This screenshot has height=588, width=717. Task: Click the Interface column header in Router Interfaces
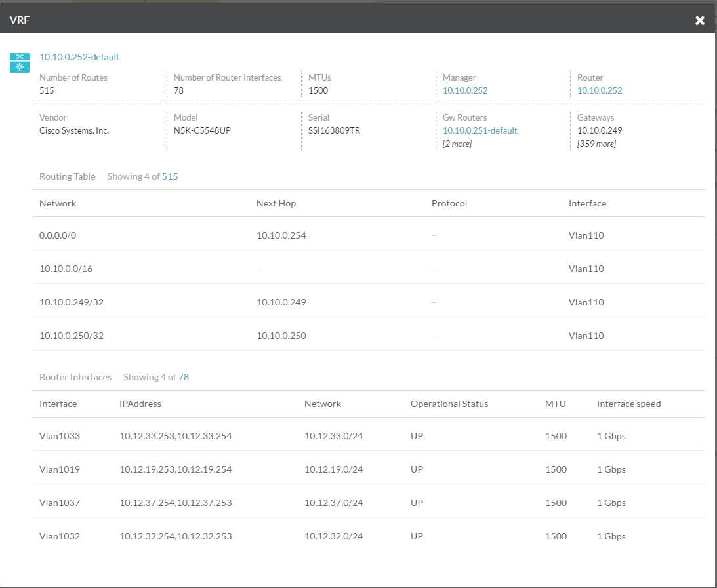pyautogui.click(x=58, y=404)
